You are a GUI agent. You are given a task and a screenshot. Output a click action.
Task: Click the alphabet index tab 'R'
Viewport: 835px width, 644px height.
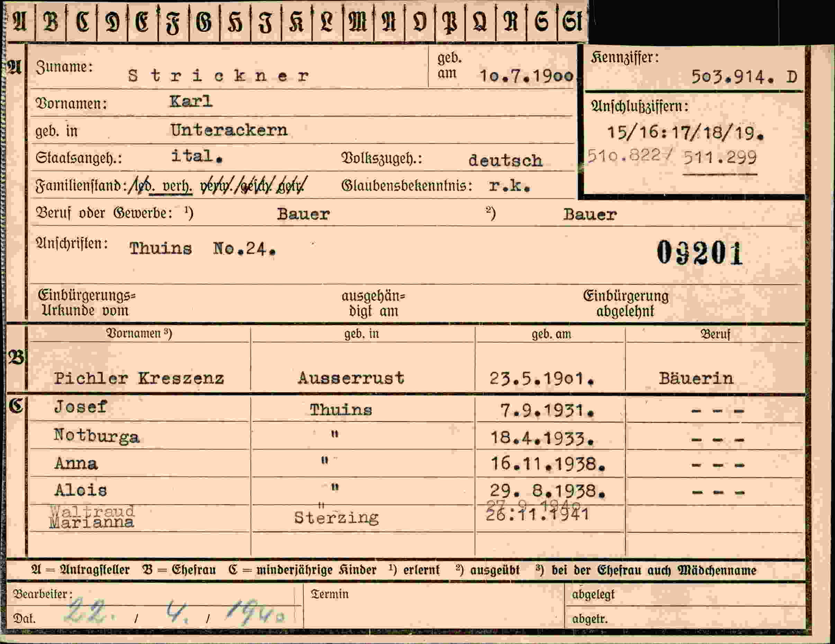tap(511, 21)
